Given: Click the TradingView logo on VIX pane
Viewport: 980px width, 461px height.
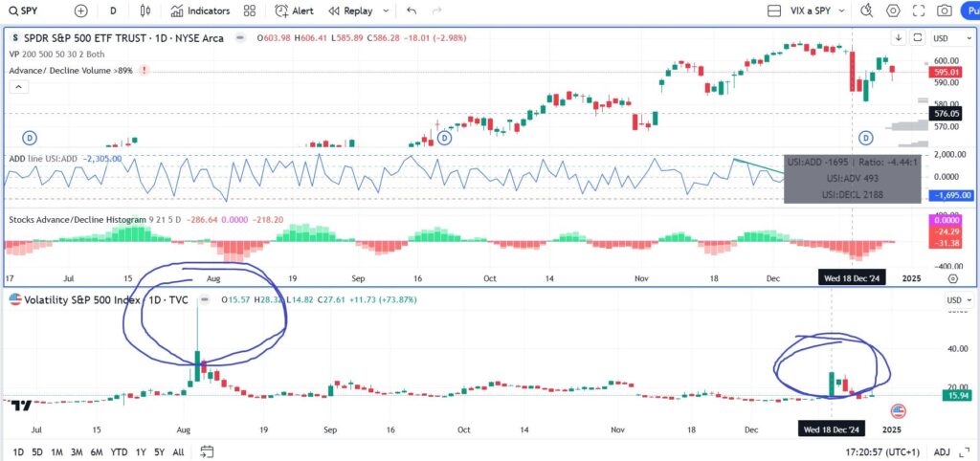Looking at the screenshot, I should tap(23, 406).
